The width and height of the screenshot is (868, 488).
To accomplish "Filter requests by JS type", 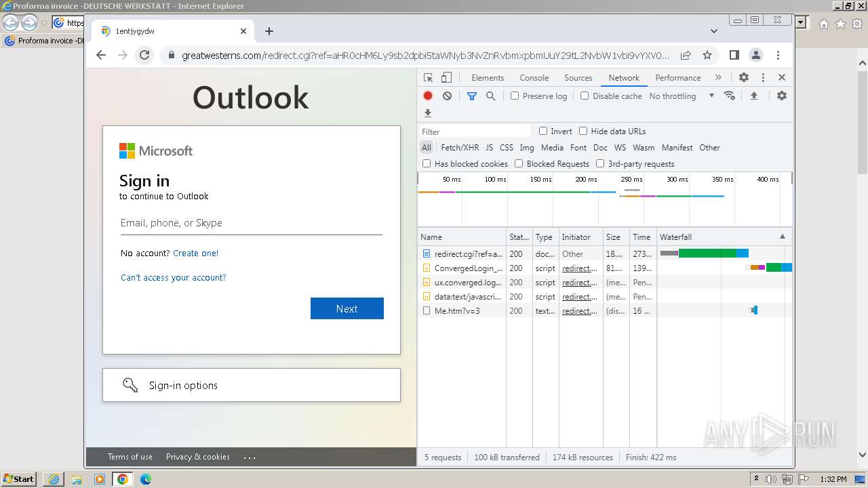I will point(489,147).
